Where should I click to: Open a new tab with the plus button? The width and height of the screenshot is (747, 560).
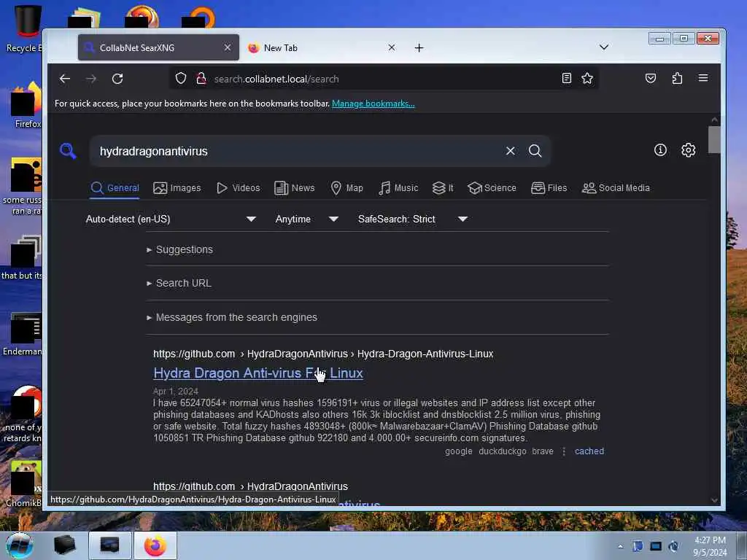pos(419,47)
